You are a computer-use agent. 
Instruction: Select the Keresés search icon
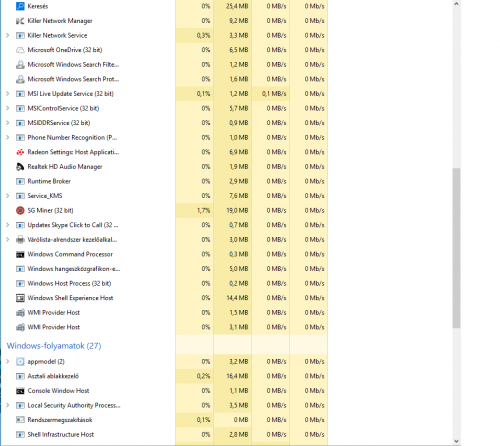[x=20, y=6]
